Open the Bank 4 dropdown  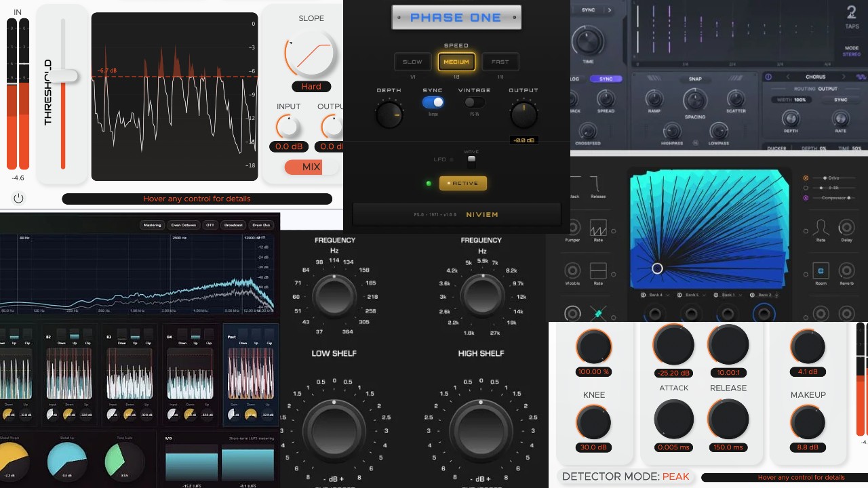coord(667,295)
